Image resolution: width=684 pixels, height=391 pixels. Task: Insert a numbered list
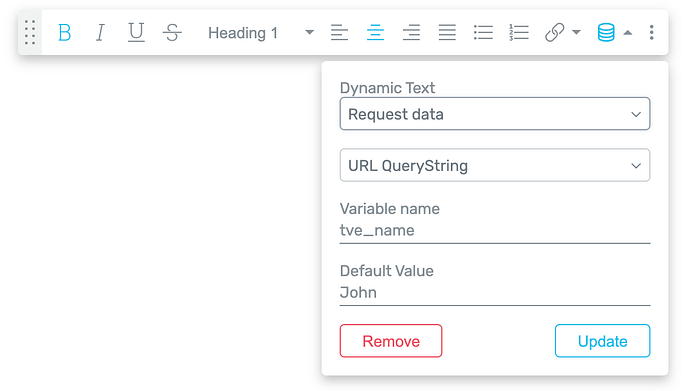pyautogui.click(x=519, y=32)
